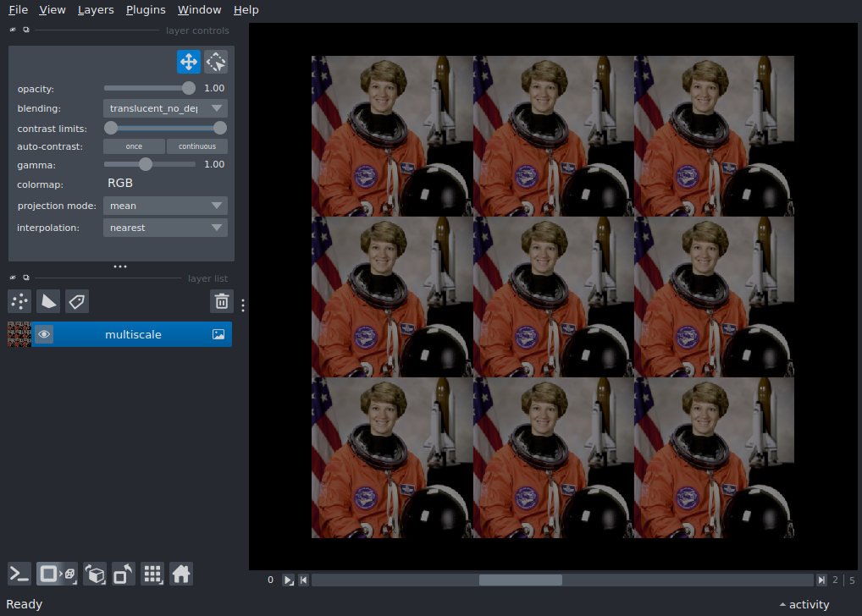Viewport: 862px width, 616px height.
Task: Open the View menu
Action: (x=52, y=9)
